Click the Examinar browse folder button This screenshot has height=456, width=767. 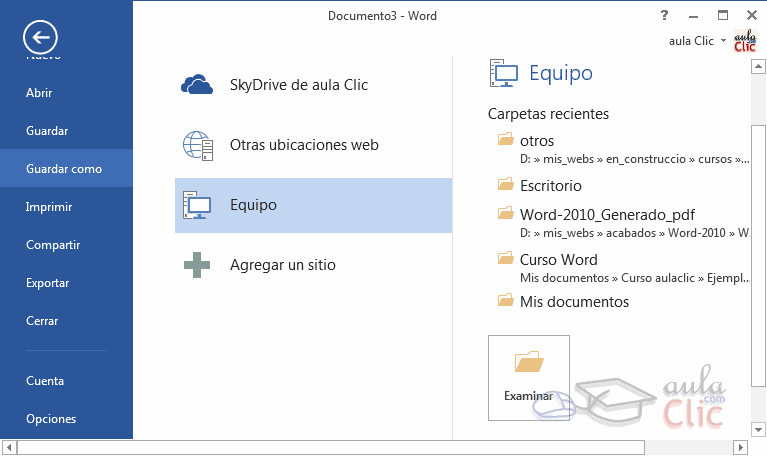click(x=528, y=376)
